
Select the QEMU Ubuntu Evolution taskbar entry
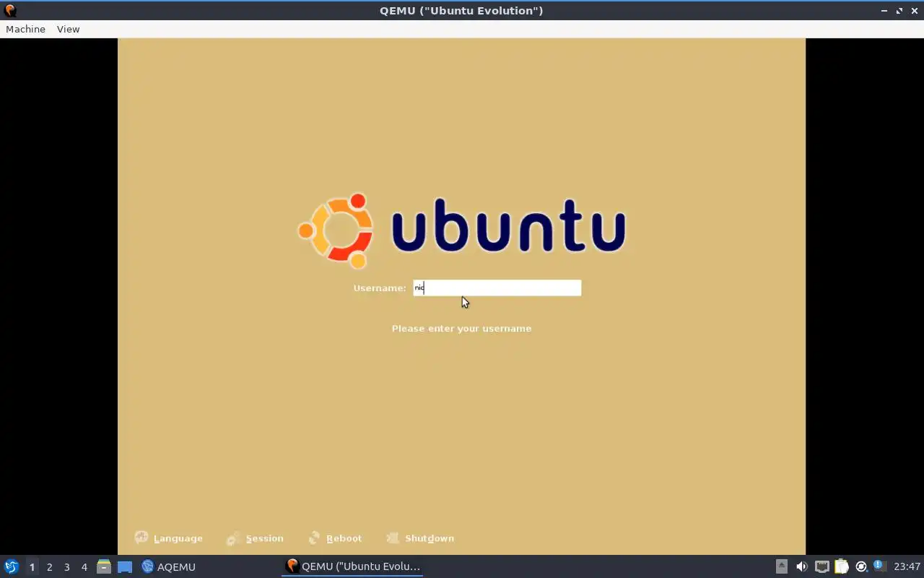[x=352, y=566]
